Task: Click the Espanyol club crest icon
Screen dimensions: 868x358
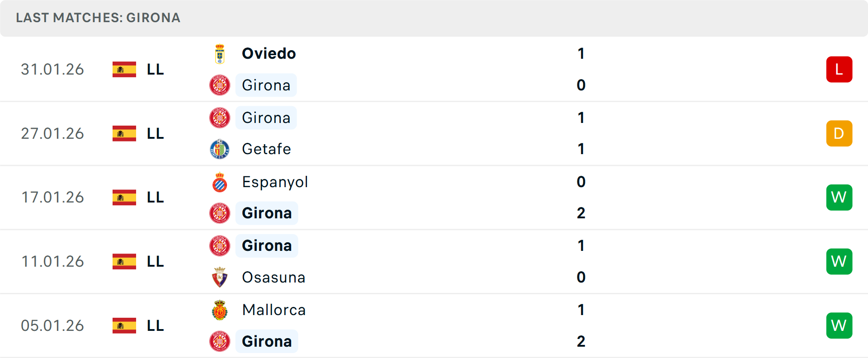Action: [220, 182]
